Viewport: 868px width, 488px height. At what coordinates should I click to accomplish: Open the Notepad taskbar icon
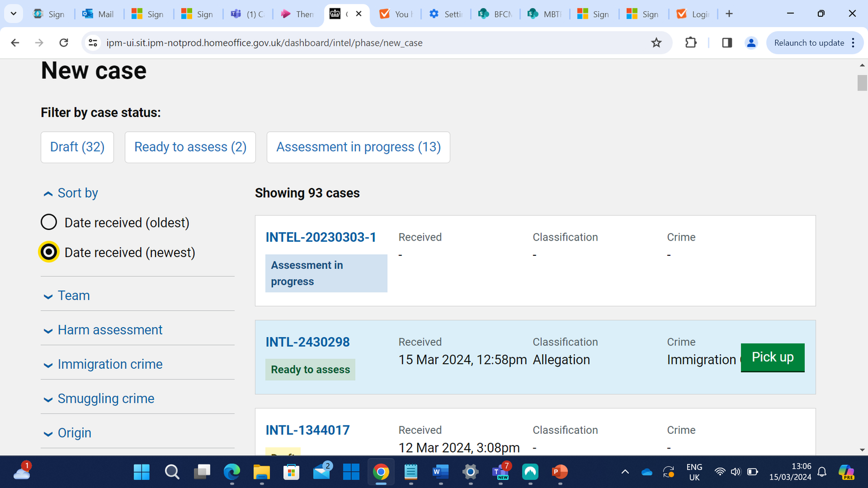(x=411, y=472)
